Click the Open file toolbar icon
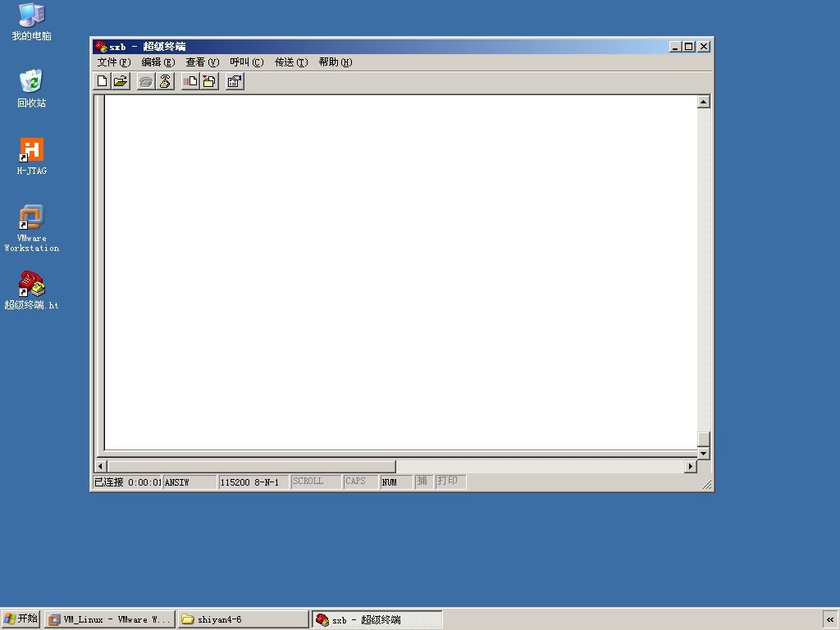Viewport: 840px width, 630px height. (121, 81)
